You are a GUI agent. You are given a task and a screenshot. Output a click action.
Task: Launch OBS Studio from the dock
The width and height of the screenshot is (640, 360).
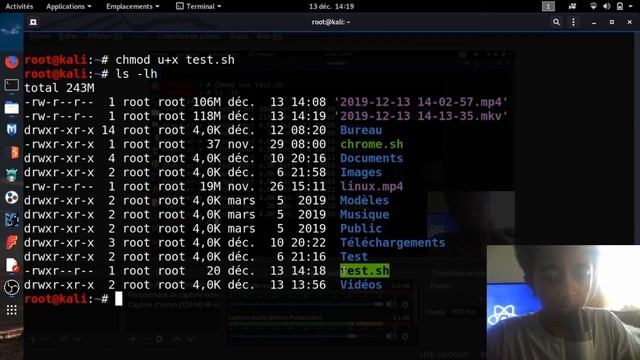coord(11,287)
